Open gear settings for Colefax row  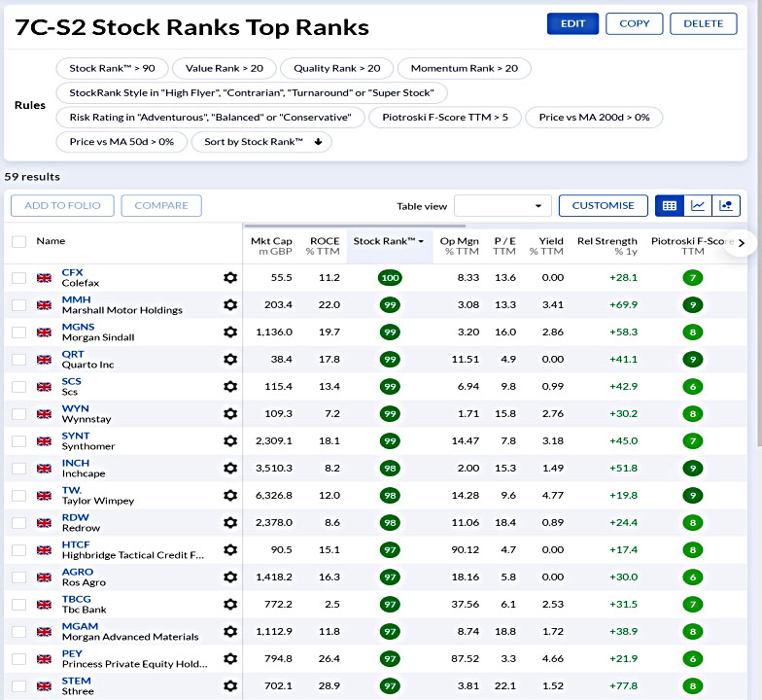230,278
